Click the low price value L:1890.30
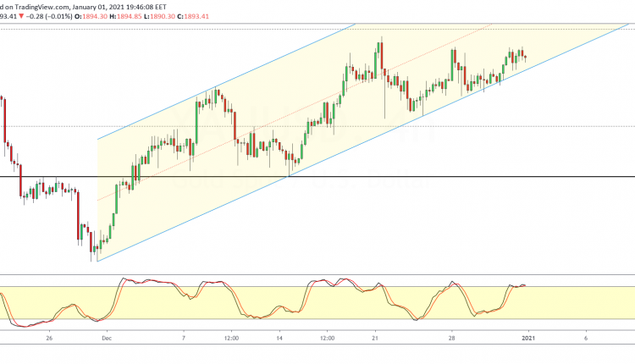Screen dimensions: 635x364 coord(158,17)
